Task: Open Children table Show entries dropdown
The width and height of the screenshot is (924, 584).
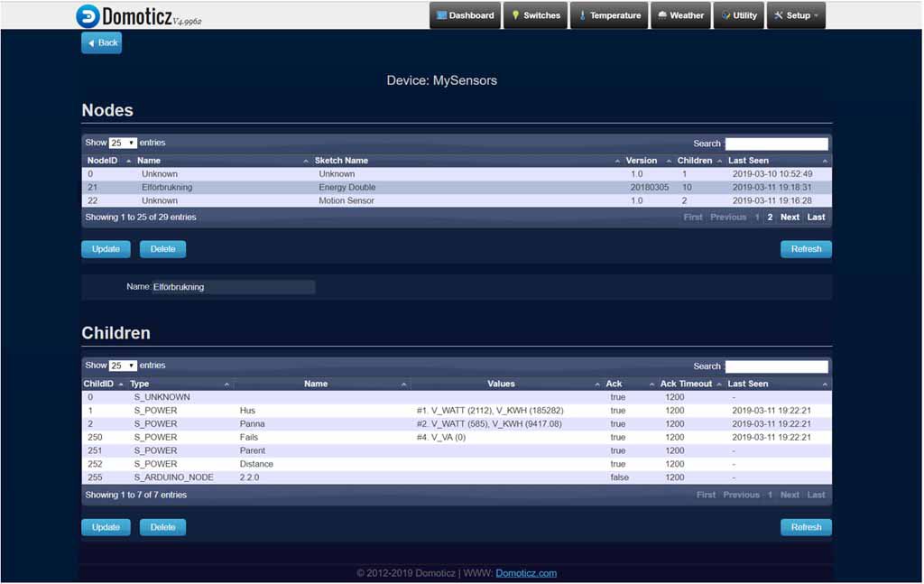Action: pos(123,366)
